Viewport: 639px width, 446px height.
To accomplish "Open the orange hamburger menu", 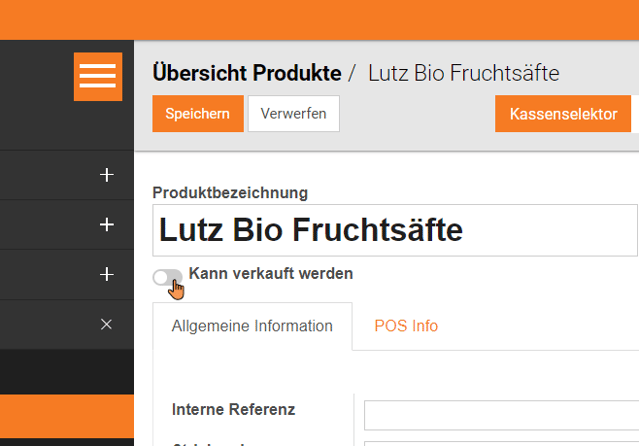I will tap(97, 76).
